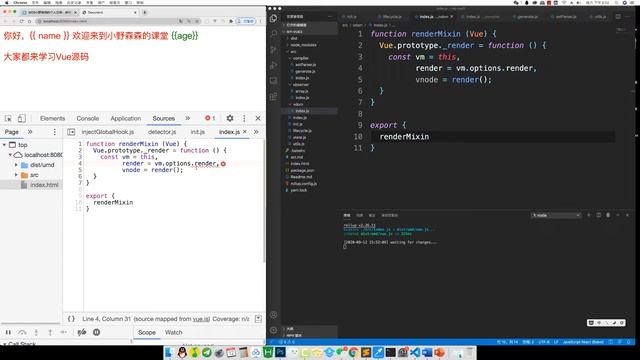Expand the src folder in DevTools navigator
The height and width of the screenshot is (360, 640).
pyautogui.click(x=16, y=175)
